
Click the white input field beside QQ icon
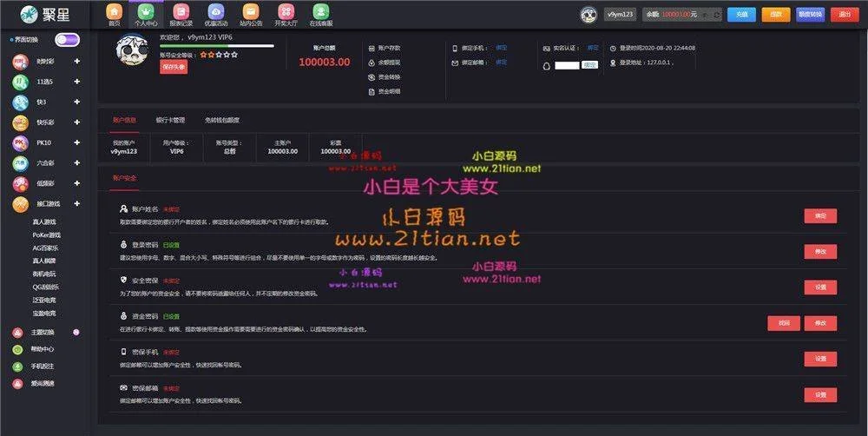pyautogui.click(x=567, y=65)
